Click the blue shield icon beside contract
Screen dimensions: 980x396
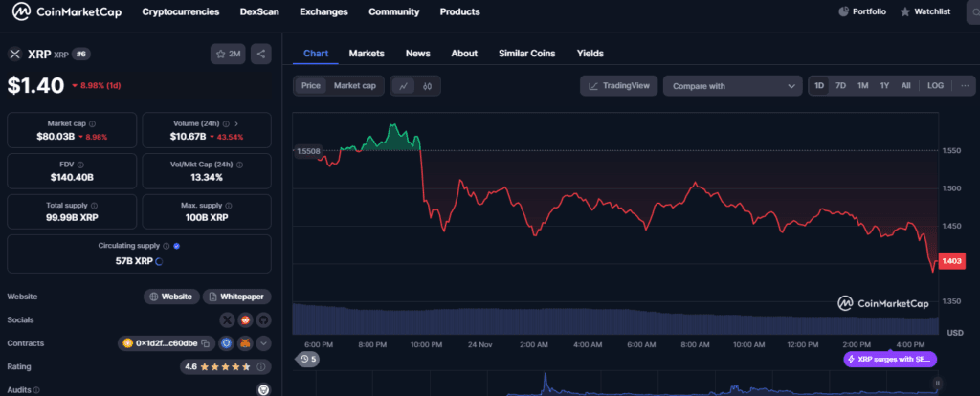pos(226,342)
